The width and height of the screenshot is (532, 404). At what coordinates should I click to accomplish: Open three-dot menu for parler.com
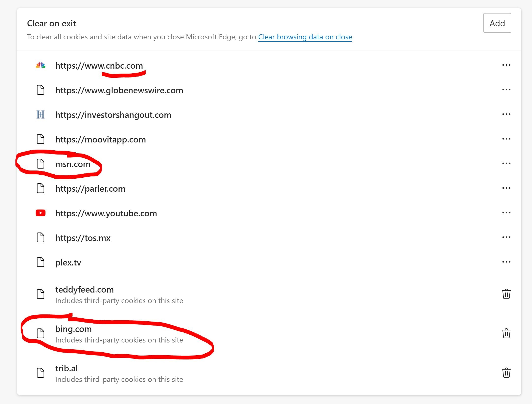point(506,188)
